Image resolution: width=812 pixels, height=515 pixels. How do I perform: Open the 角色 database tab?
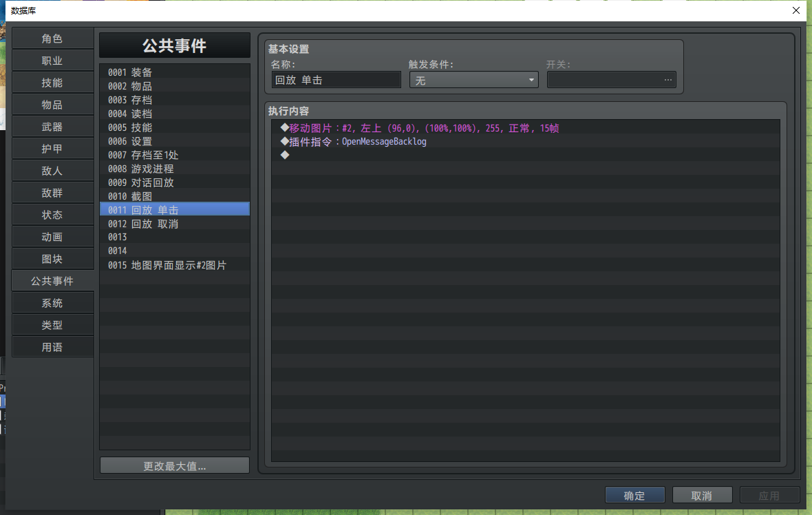(x=52, y=39)
